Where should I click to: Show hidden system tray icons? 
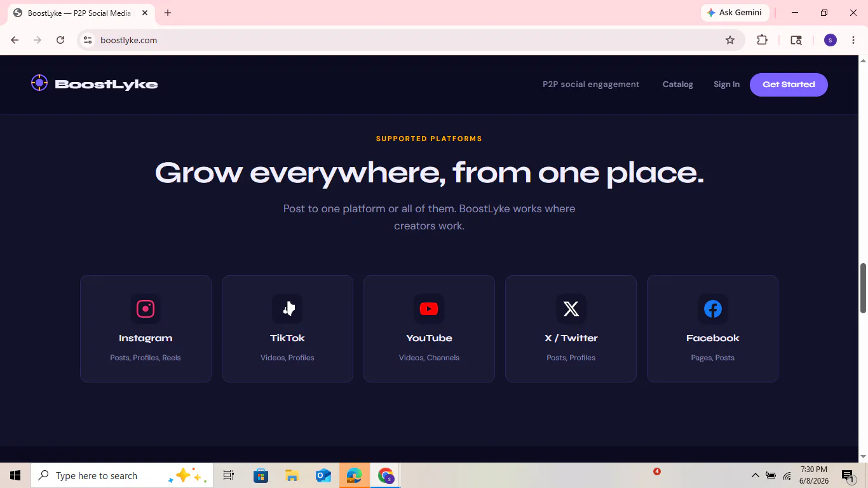click(x=755, y=475)
